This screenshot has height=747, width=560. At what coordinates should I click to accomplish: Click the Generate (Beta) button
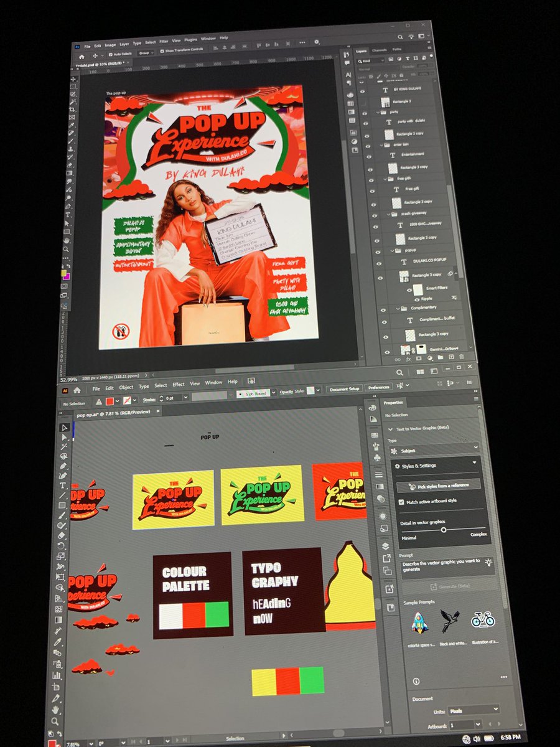[450, 586]
